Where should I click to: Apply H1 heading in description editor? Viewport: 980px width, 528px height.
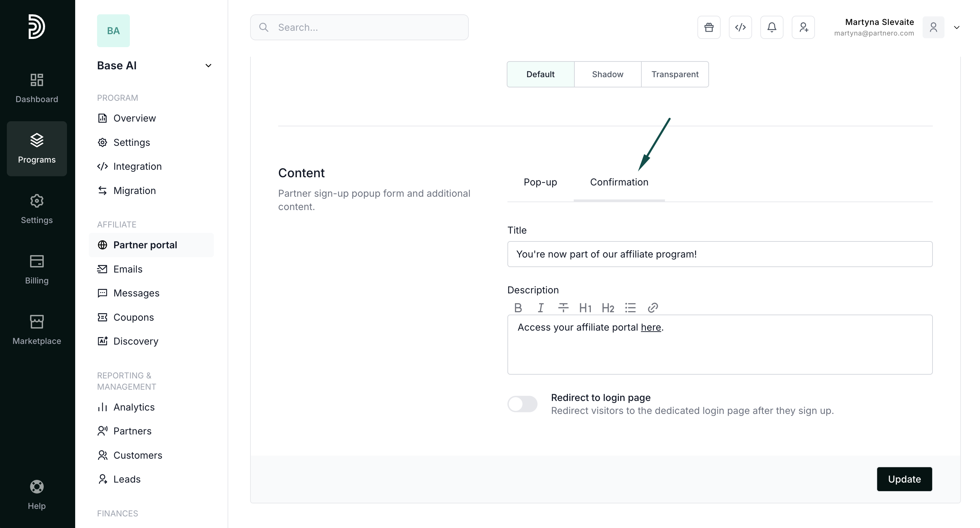pyautogui.click(x=585, y=307)
